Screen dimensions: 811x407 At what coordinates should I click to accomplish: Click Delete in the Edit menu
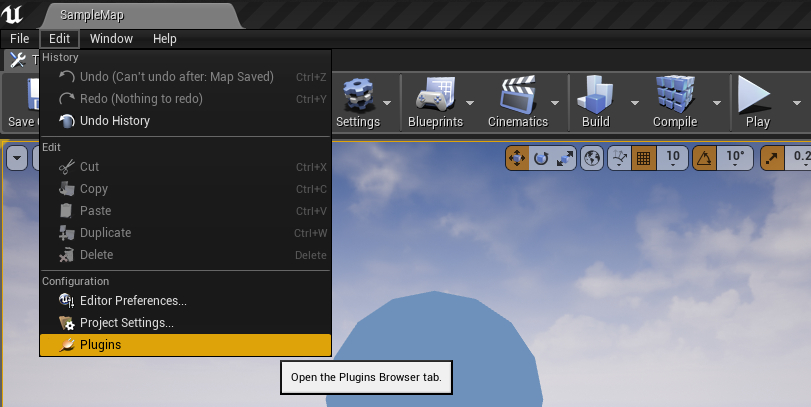tap(185, 254)
